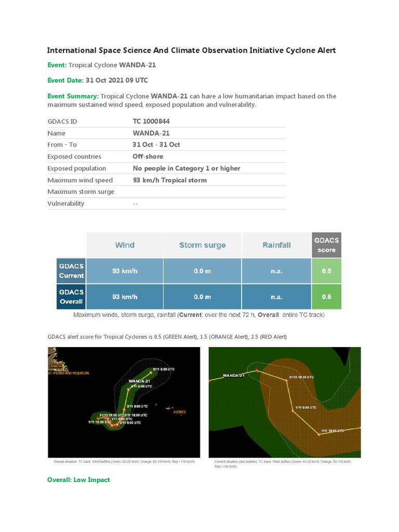
Task: Click the 'Maximum wind speed' label
Action: point(80,180)
